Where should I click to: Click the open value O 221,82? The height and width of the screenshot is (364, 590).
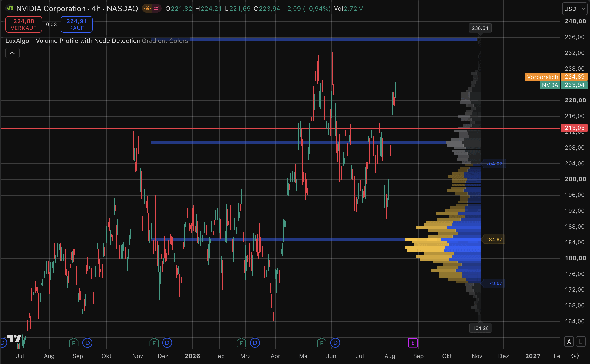pos(179,9)
